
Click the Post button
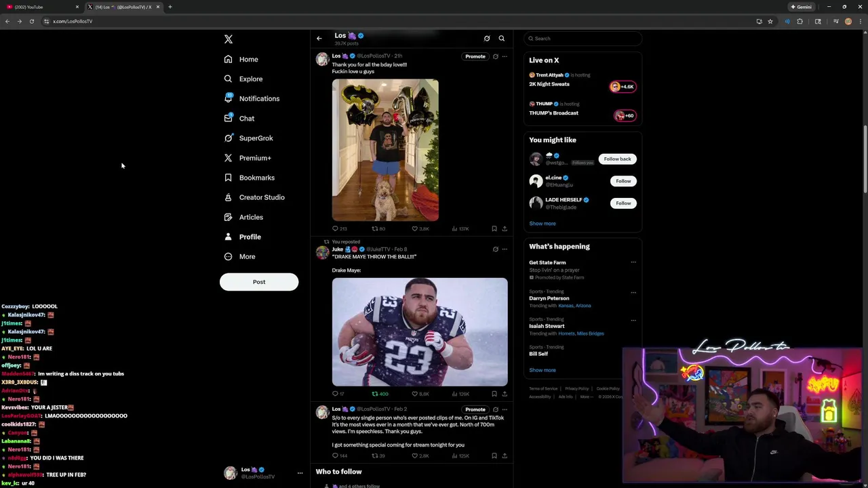click(259, 282)
